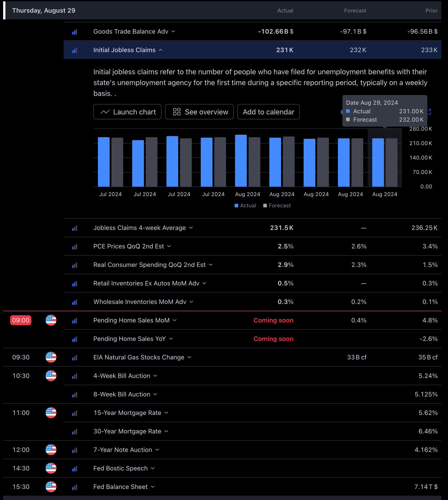Toggle Forecast series in chart legend
Image resolution: width=448 pixels, height=500 pixels.
277,206
